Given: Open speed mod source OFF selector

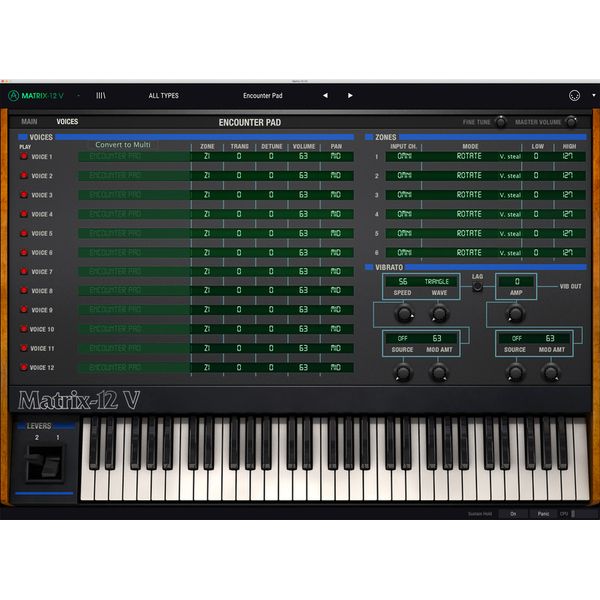Looking at the screenshot, I should [403, 338].
